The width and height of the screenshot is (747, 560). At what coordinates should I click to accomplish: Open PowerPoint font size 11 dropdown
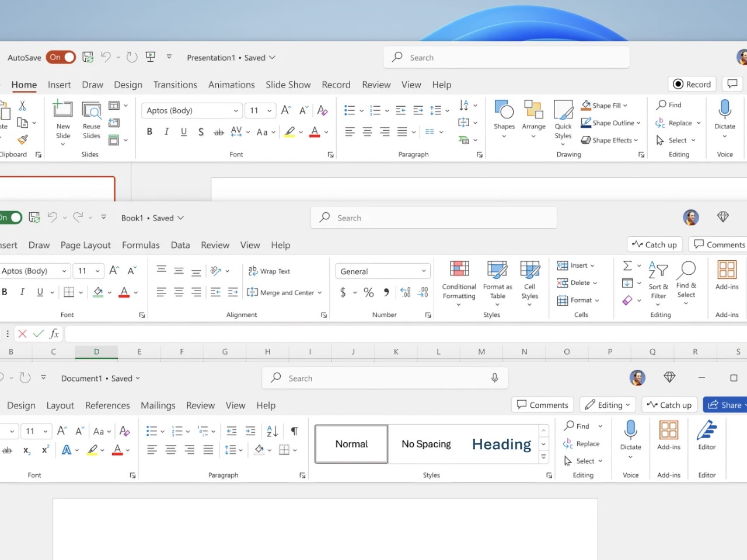269,110
